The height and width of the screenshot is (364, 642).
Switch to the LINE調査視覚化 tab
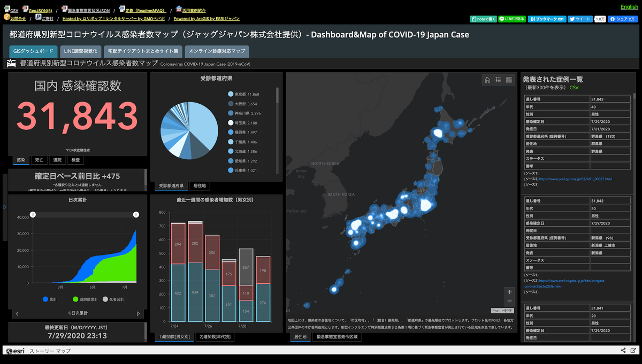point(79,52)
